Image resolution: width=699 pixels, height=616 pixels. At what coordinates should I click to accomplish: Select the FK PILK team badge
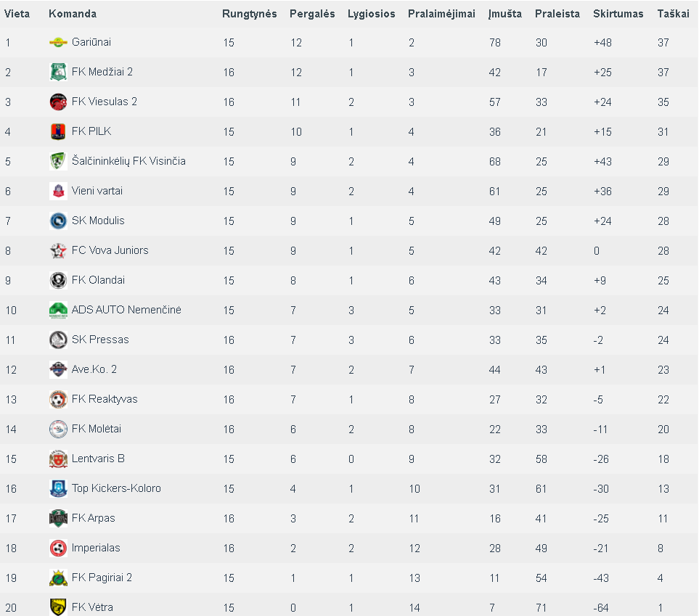[58, 131]
